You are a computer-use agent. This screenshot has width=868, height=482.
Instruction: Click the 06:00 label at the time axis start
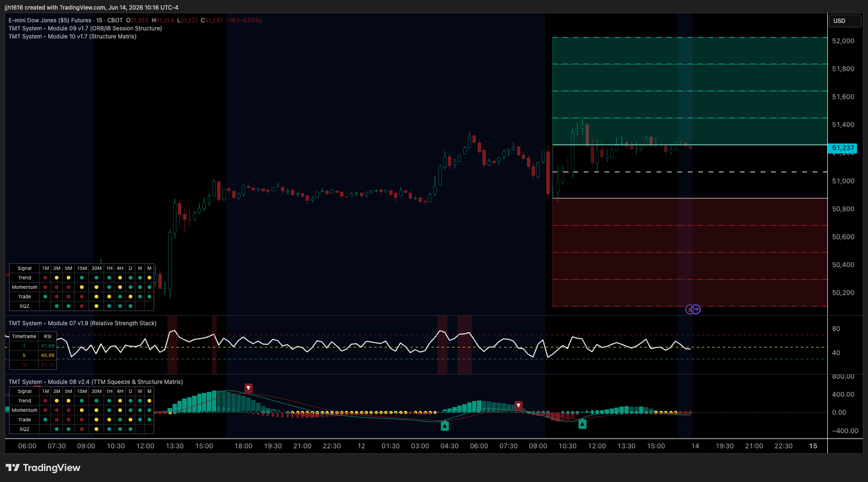(x=27, y=446)
